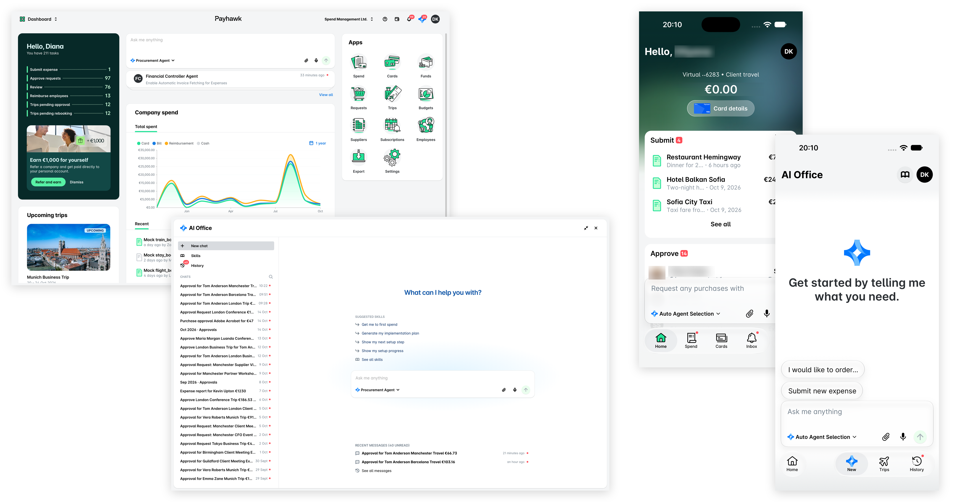Open History in AI Office sidebar
Screen dimensions: 980x502
tap(226, 265)
